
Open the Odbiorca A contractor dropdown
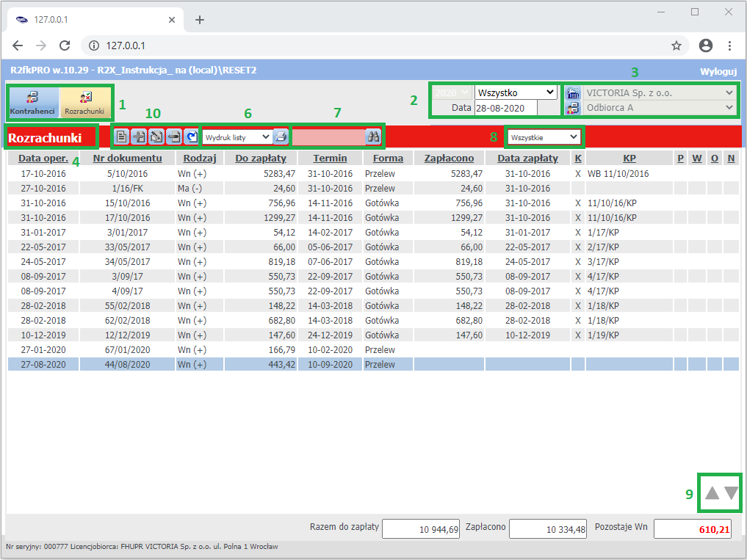[x=660, y=108]
